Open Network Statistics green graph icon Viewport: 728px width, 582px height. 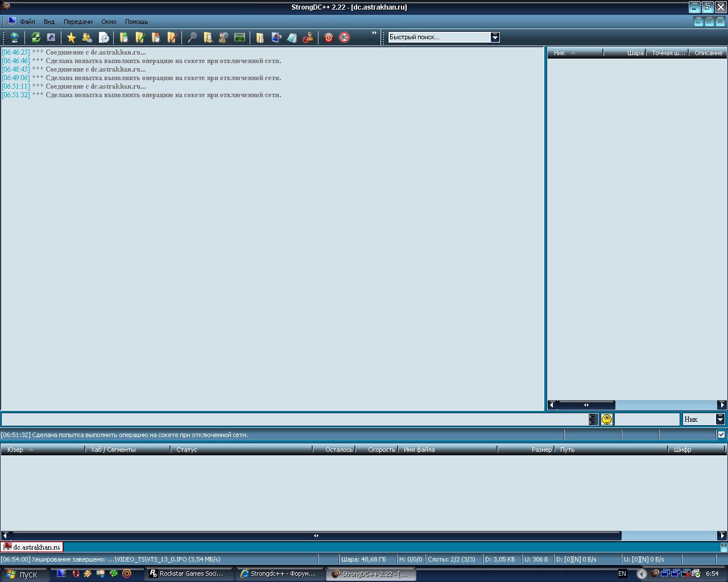click(x=239, y=38)
